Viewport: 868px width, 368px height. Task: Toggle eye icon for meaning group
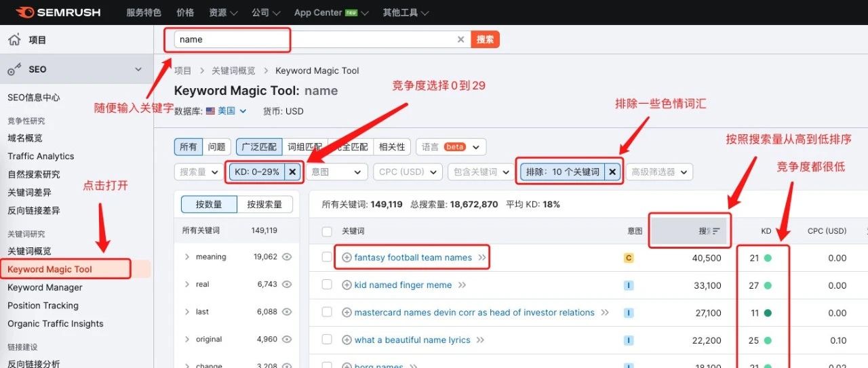(x=287, y=257)
